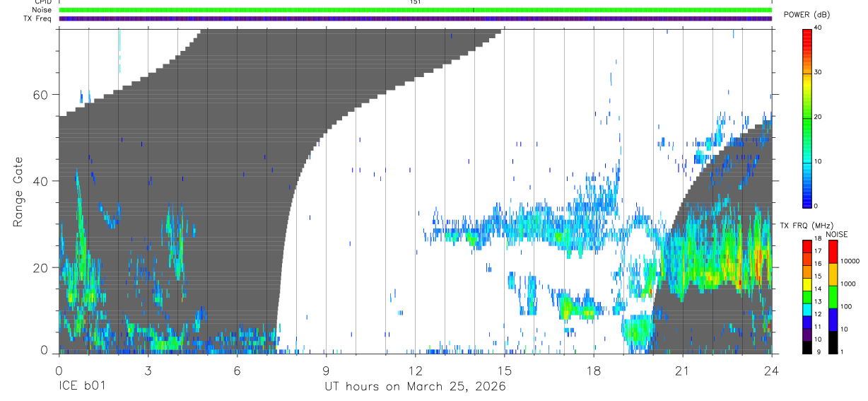
Task: Click the purple TX Freq strip above the plot
Action: (x=415, y=18)
